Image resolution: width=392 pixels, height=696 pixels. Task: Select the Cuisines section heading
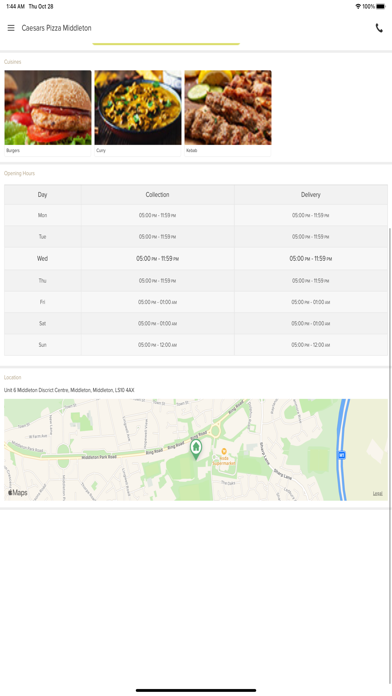pos(12,62)
